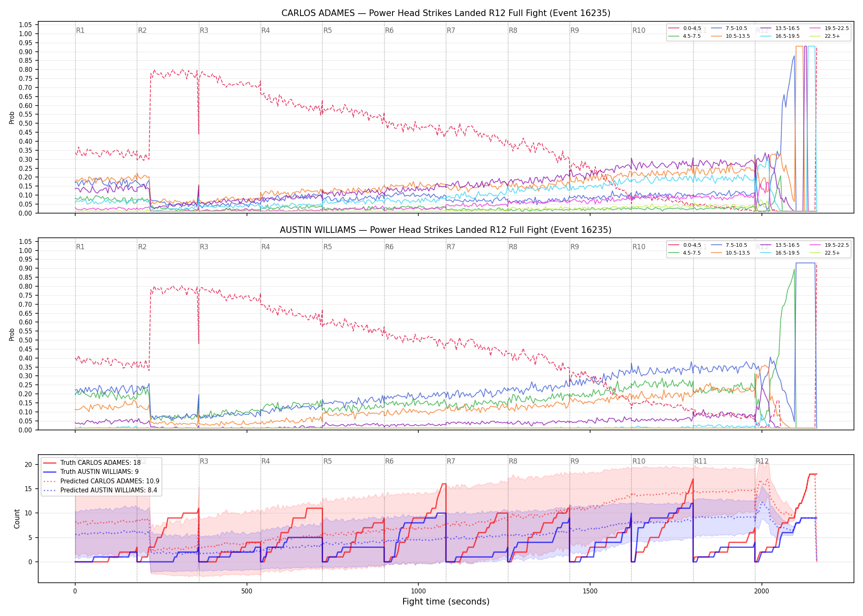Click R8 round marker in Williams chart

click(x=513, y=247)
